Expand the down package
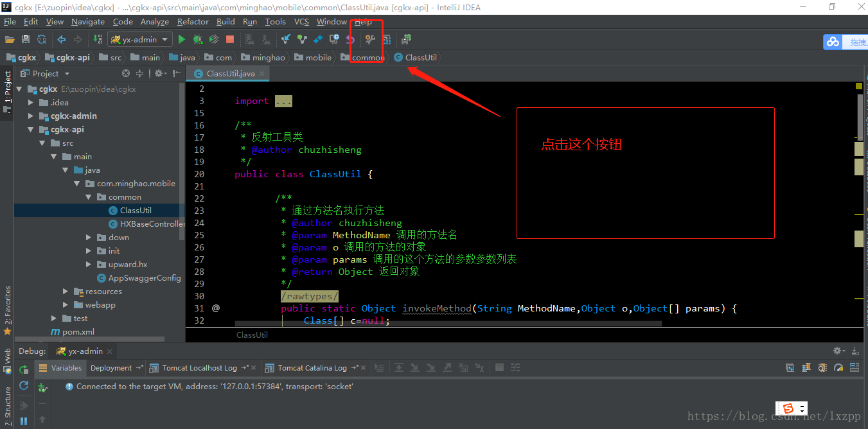 tap(89, 238)
